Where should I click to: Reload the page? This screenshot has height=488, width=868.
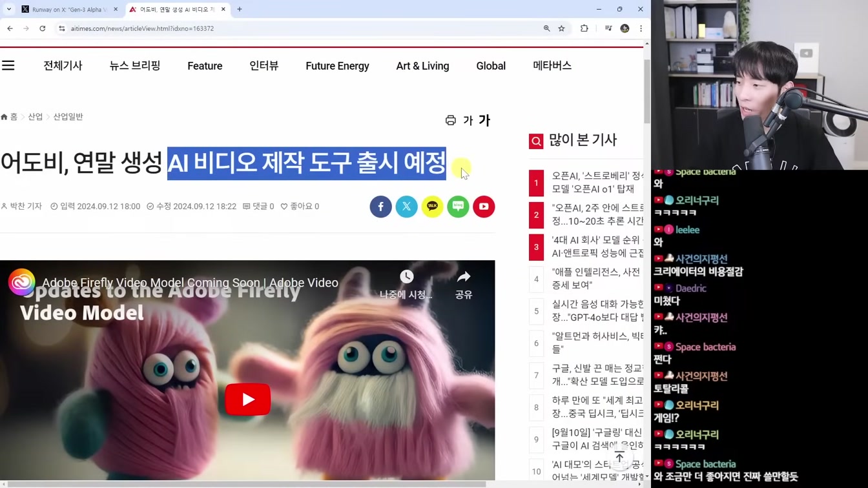(x=43, y=28)
